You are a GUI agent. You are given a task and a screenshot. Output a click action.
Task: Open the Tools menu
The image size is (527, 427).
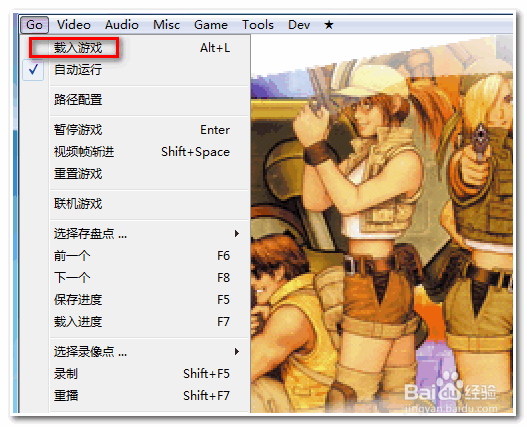(258, 25)
